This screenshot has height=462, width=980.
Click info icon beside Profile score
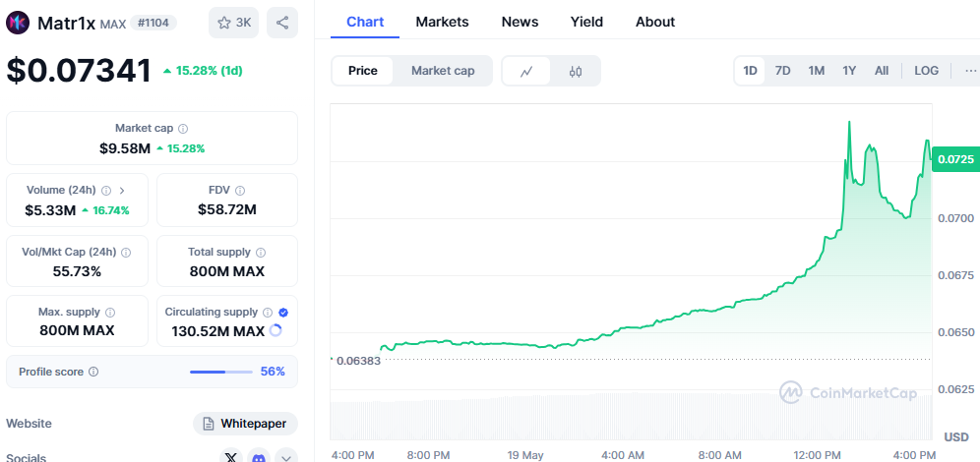click(x=93, y=373)
